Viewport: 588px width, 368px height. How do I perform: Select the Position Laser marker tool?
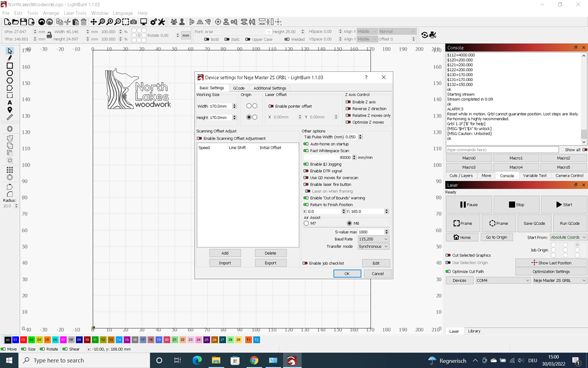tap(10, 110)
